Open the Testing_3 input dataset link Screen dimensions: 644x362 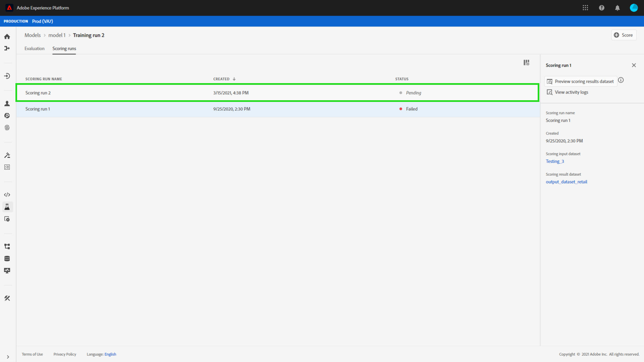[x=555, y=162]
